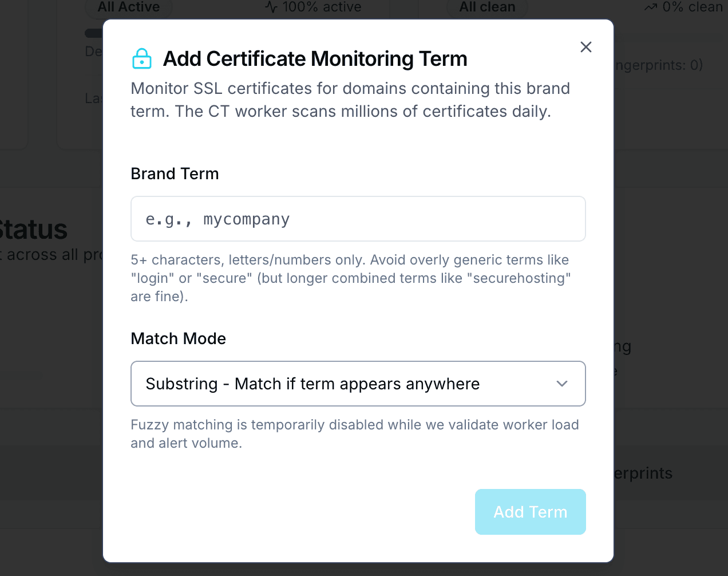Select the "All Active" filter chip

[x=129, y=7]
